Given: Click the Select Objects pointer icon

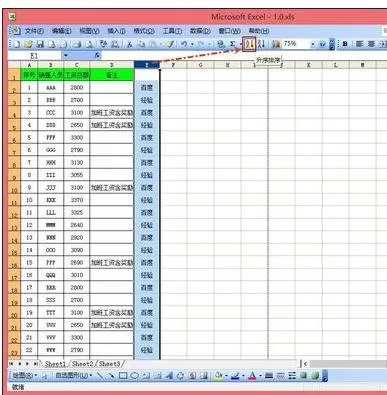Looking at the screenshot, I should click(45, 376).
